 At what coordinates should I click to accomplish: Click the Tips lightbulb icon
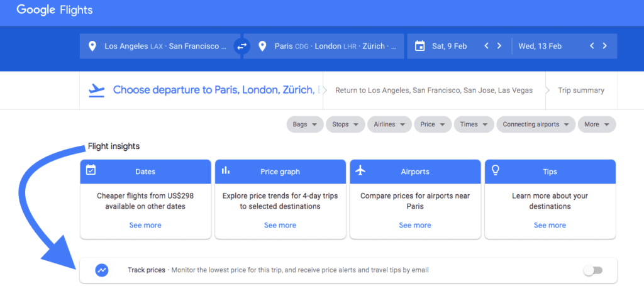496,170
